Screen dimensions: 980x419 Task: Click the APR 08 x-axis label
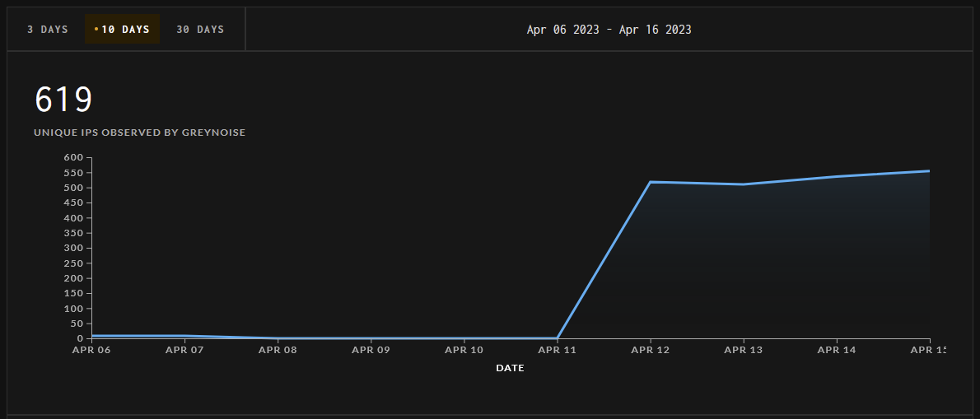[x=278, y=350]
